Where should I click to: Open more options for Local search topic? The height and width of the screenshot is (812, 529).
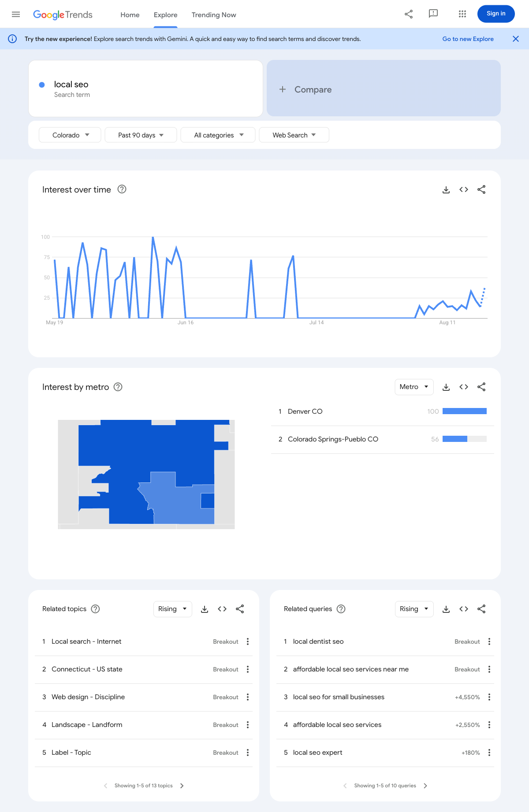point(248,641)
